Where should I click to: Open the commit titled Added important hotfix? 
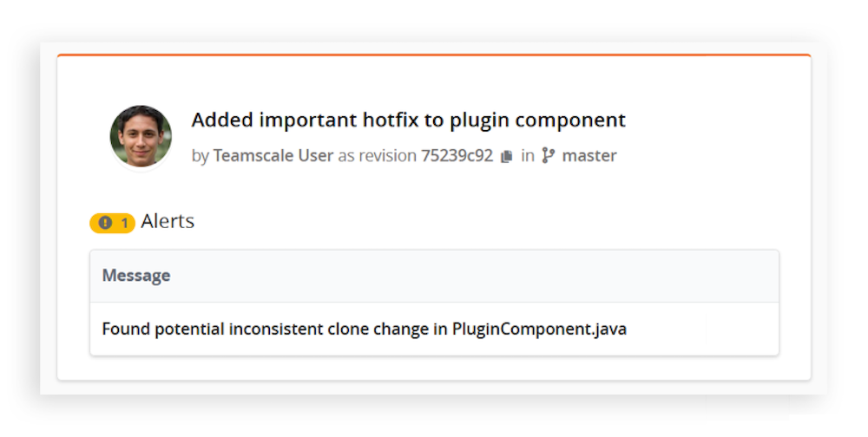click(408, 120)
